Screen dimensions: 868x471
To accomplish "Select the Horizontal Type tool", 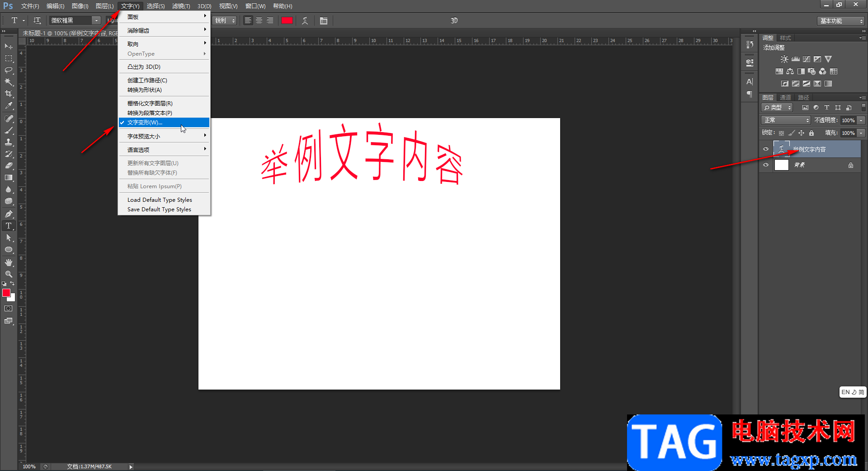I will pos(9,226).
